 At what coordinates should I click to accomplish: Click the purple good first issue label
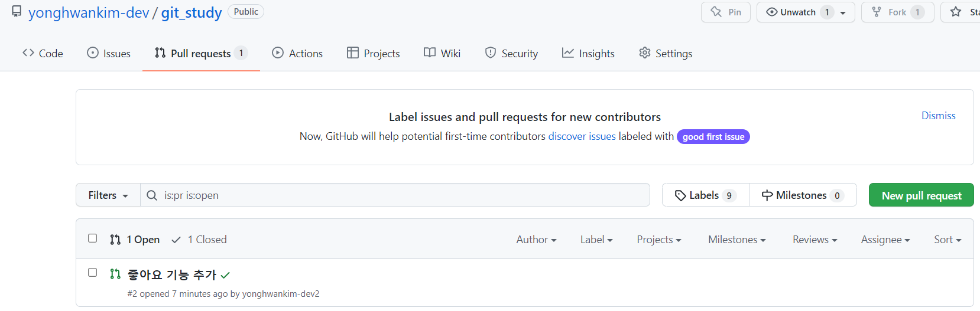pos(713,137)
